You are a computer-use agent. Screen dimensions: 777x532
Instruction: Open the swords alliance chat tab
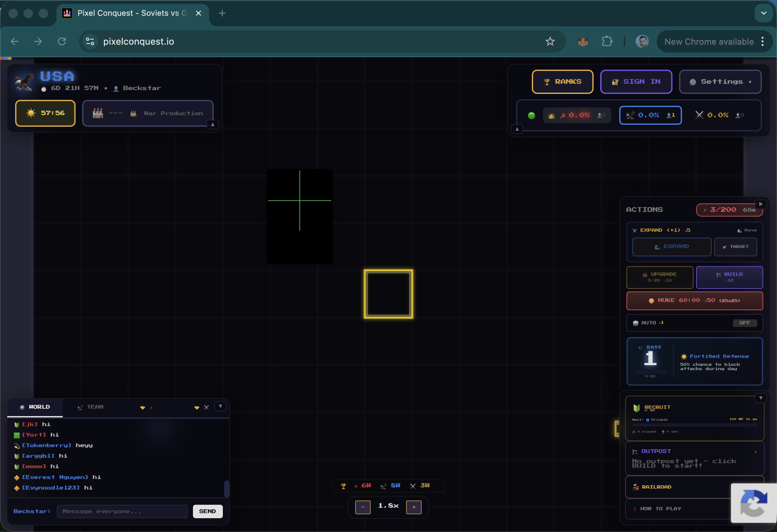point(201,408)
